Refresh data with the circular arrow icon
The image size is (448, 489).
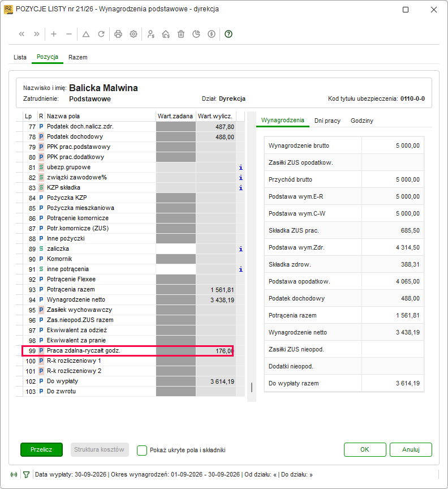pos(101,34)
